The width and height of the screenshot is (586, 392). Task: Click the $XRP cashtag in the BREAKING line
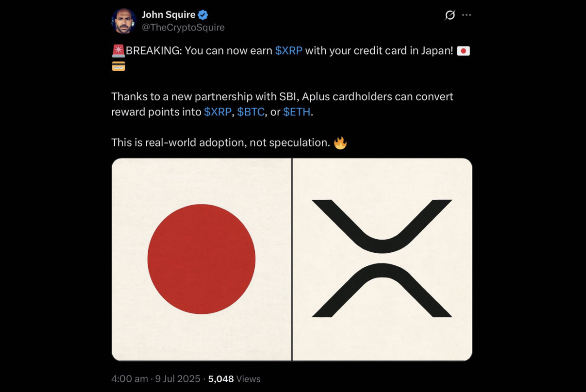pos(289,51)
